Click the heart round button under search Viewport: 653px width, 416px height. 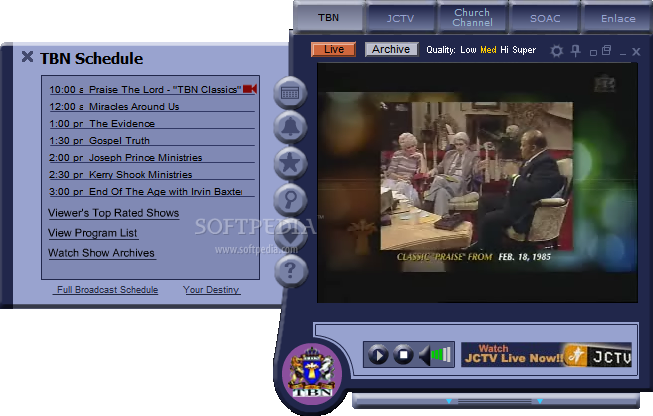click(x=291, y=236)
